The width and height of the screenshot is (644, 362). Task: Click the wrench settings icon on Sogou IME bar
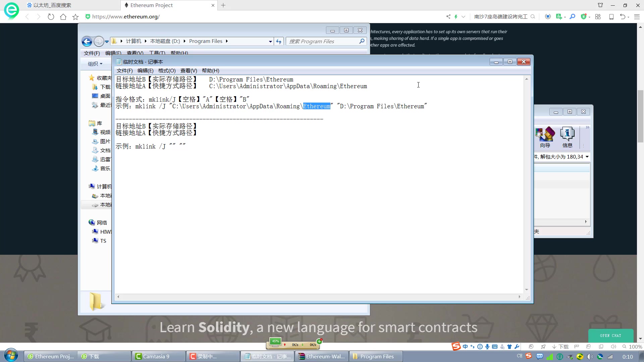517,347
